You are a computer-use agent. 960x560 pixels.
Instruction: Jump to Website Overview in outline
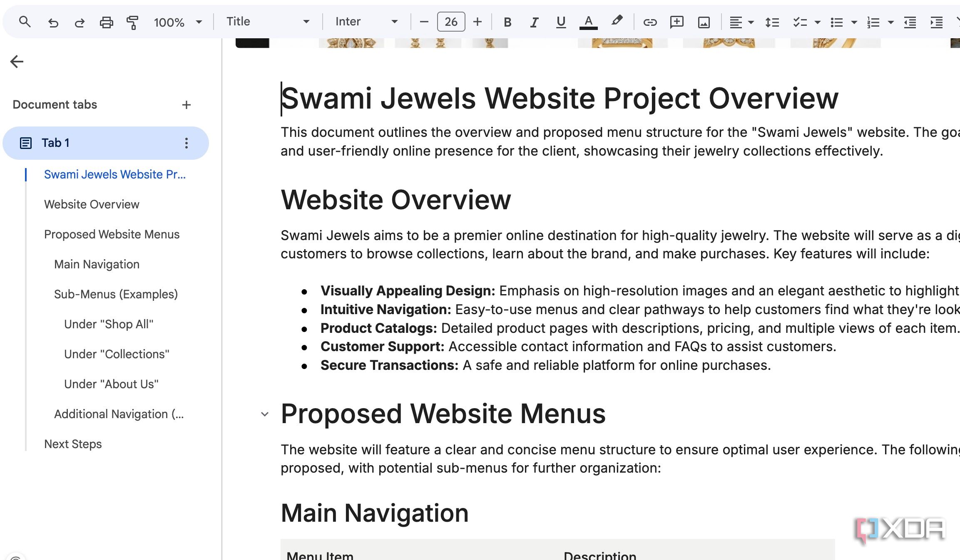coord(92,204)
